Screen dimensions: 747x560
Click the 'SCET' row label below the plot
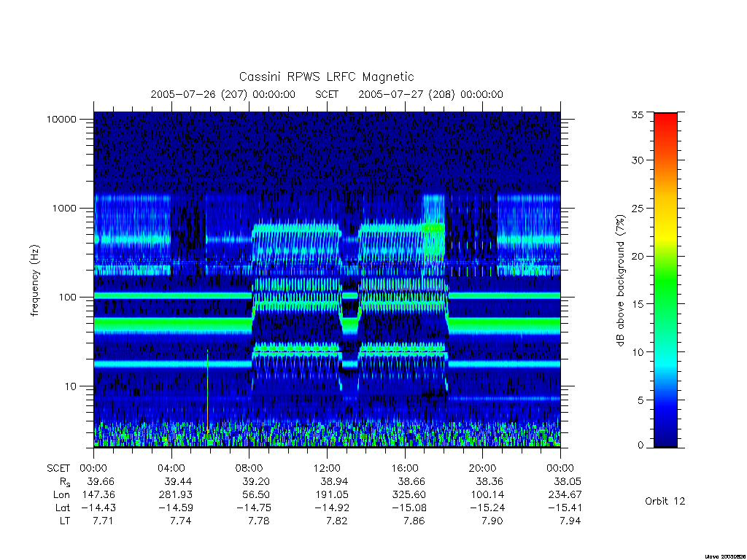[x=58, y=468]
